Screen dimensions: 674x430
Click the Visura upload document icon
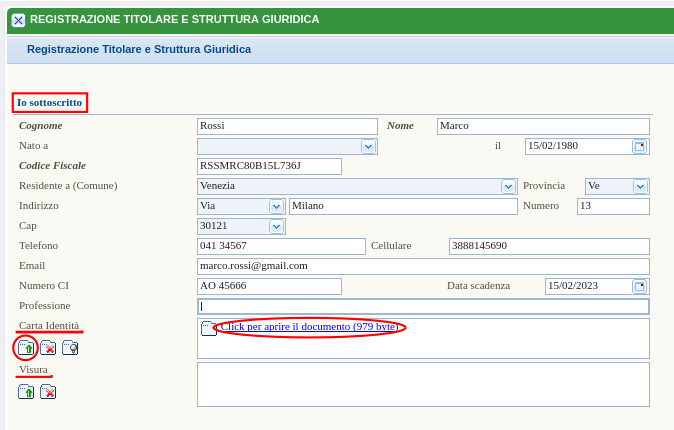pos(26,391)
